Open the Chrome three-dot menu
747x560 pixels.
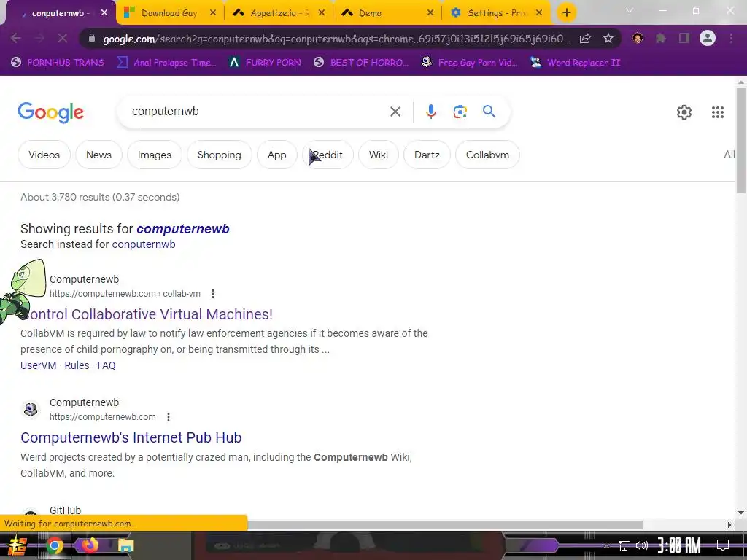pyautogui.click(x=731, y=39)
